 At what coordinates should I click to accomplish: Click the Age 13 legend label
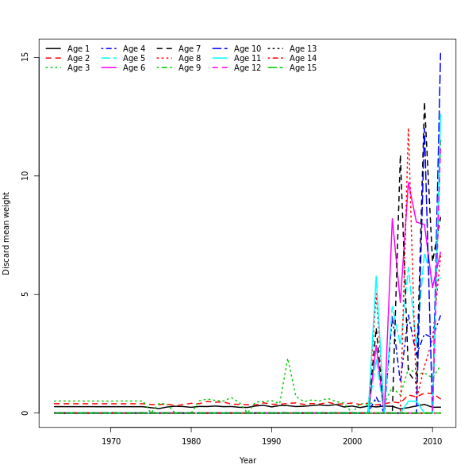pyautogui.click(x=302, y=49)
